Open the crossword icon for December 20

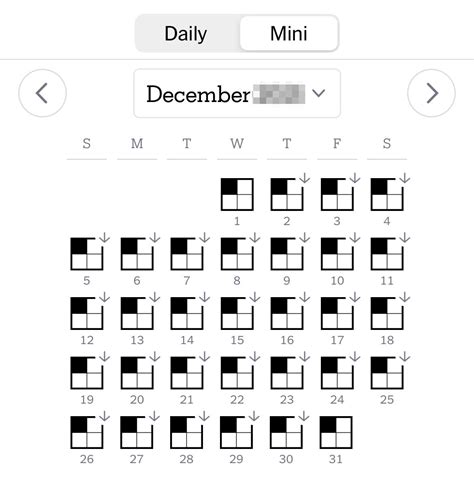pyautogui.click(x=137, y=373)
